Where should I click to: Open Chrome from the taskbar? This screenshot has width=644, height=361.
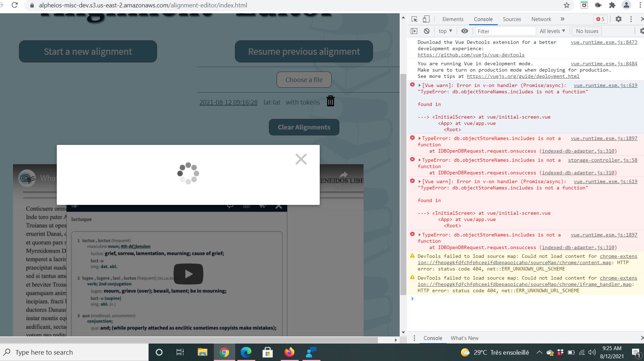coord(225,352)
